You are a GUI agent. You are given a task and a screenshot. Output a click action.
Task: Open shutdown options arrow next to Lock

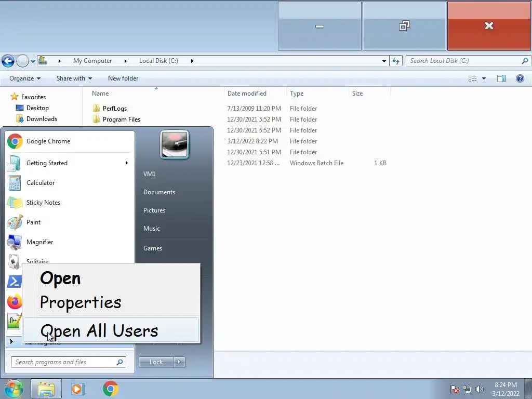(x=179, y=362)
